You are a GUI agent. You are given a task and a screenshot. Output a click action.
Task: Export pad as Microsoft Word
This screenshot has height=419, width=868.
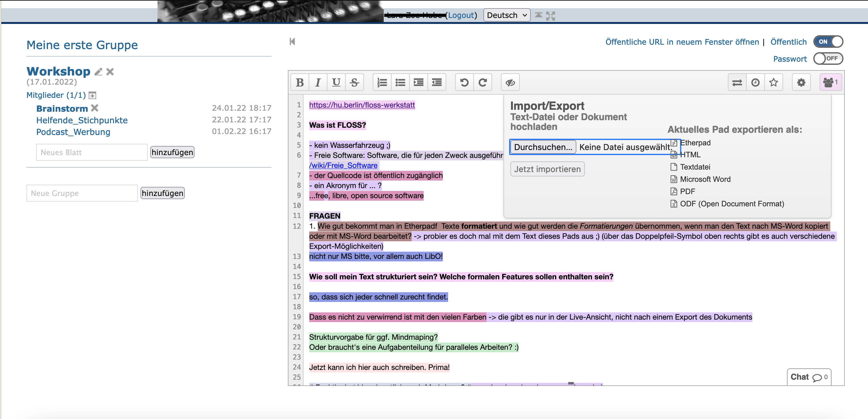point(700,179)
